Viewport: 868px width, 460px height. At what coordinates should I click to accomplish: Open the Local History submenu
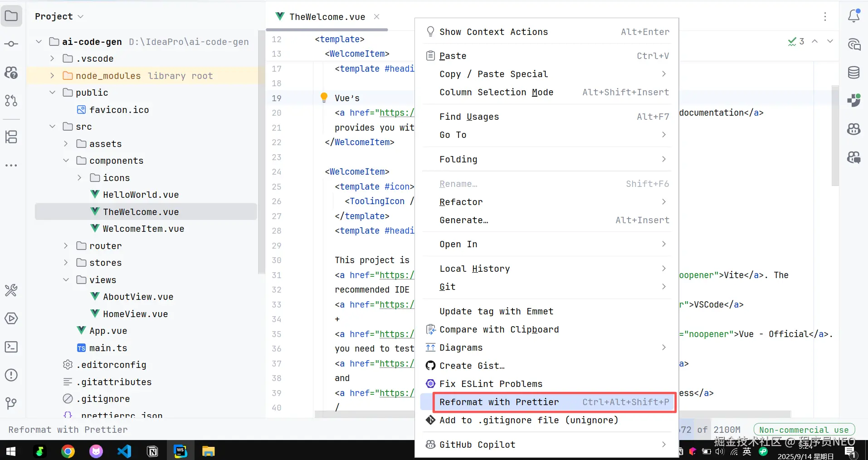547,269
